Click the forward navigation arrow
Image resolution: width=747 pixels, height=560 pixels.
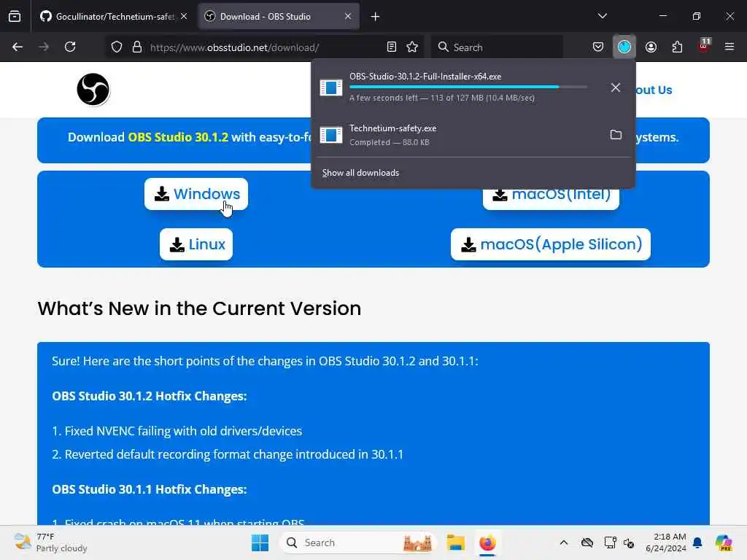coord(44,47)
